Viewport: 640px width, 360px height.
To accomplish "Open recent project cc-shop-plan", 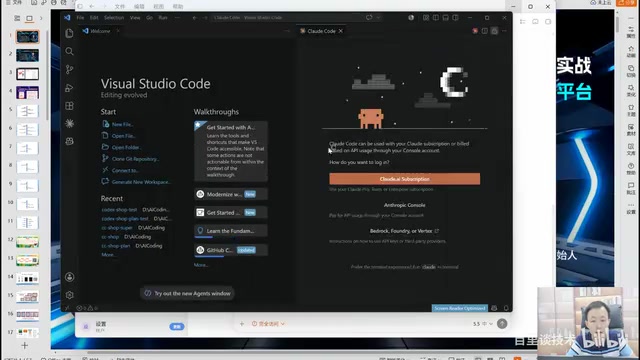I will coord(116,246).
